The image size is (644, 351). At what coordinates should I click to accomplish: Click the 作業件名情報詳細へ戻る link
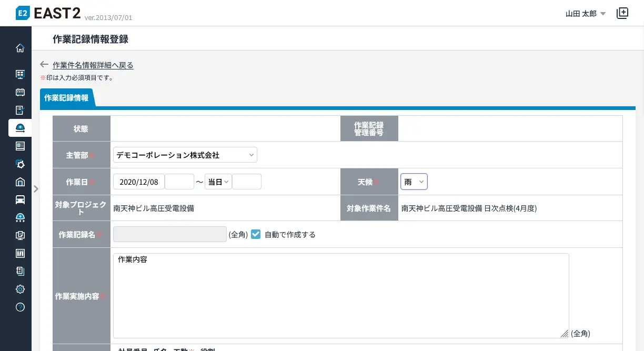(93, 65)
